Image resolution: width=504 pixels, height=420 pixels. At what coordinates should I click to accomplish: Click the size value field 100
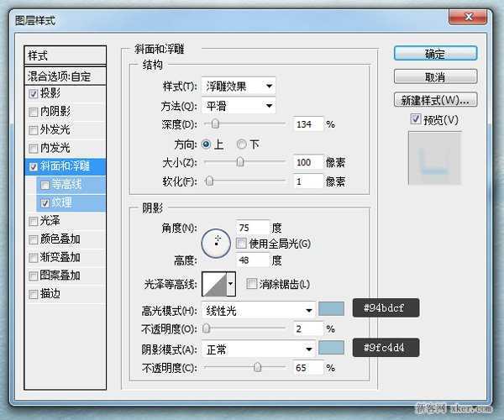point(308,162)
